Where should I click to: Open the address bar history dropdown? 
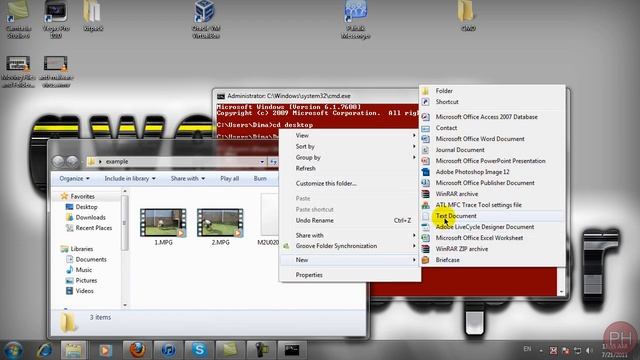click(x=262, y=162)
